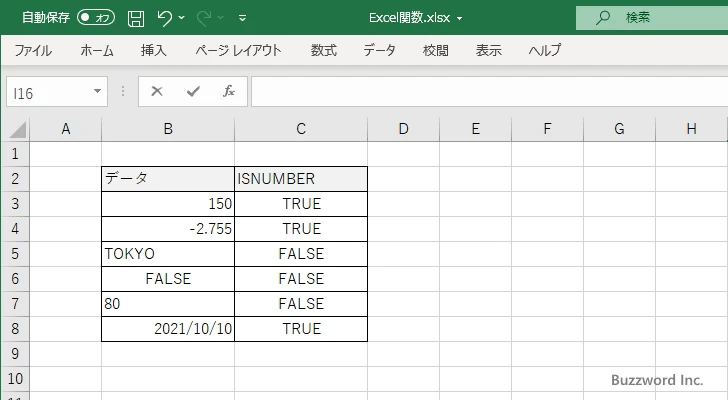The height and width of the screenshot is (400, 728).
Task: Open the ヘルプ tab
Action: pos(545,50)
